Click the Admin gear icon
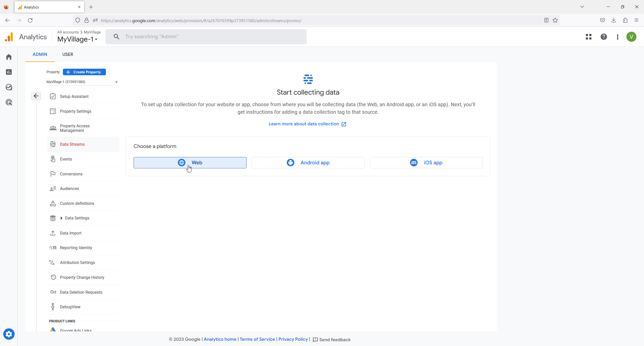This screenshot has height=346, width=644. [x=9, y=334]
